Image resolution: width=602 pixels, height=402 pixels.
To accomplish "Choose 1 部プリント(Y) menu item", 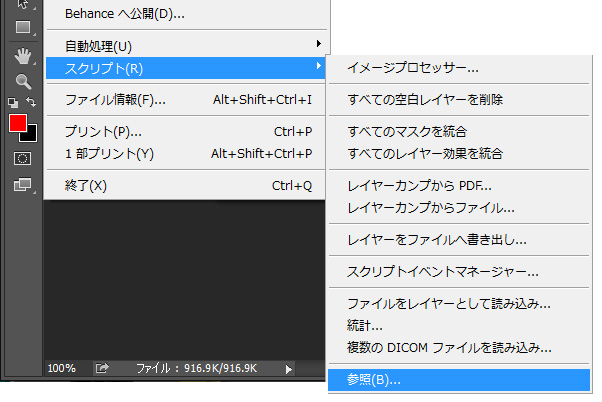I will tap(187, 154).
